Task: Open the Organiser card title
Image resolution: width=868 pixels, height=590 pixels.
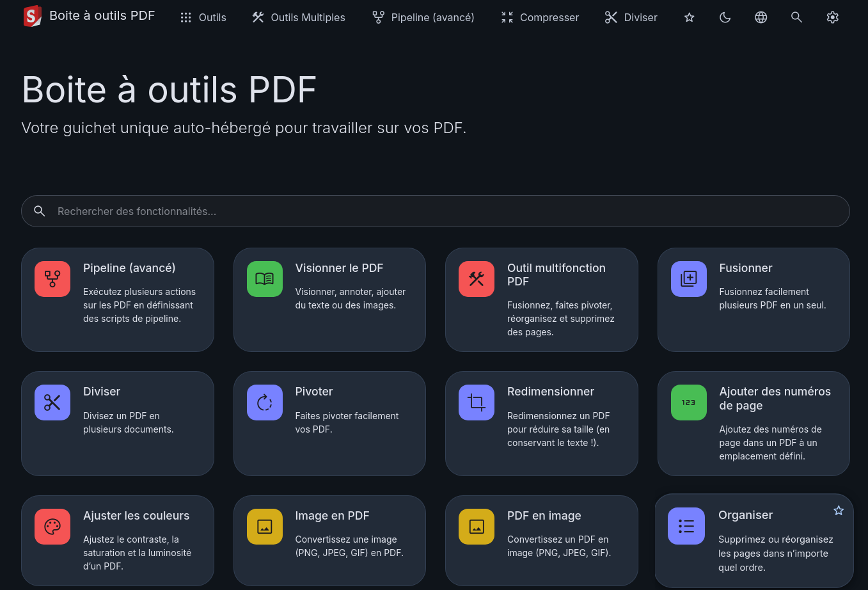Action: 746,515
